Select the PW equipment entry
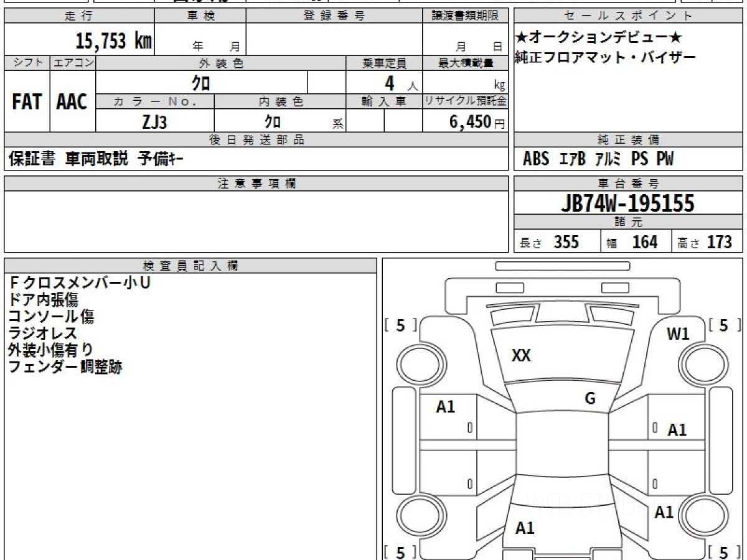Image resolution: width=747 pixels, height=560 pixels. pyautogui.click(x=665, y=159)
